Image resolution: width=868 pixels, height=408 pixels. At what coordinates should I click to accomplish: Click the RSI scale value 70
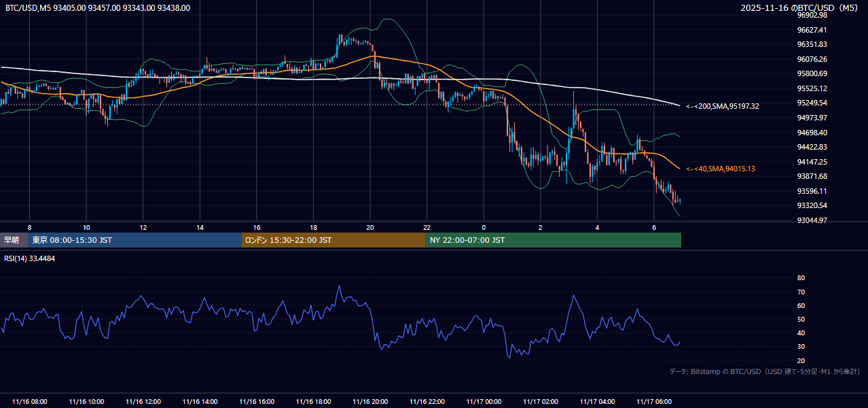click(801, 292)
